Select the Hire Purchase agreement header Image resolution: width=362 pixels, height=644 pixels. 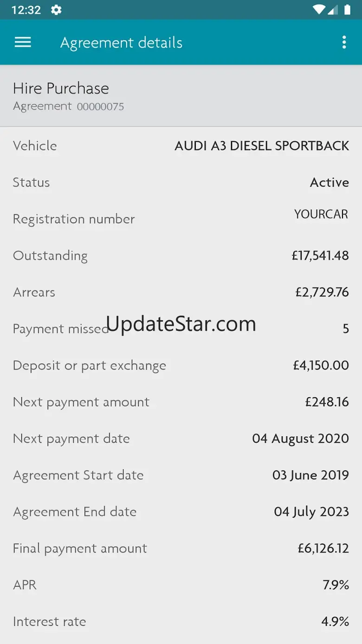coord(181,96)
